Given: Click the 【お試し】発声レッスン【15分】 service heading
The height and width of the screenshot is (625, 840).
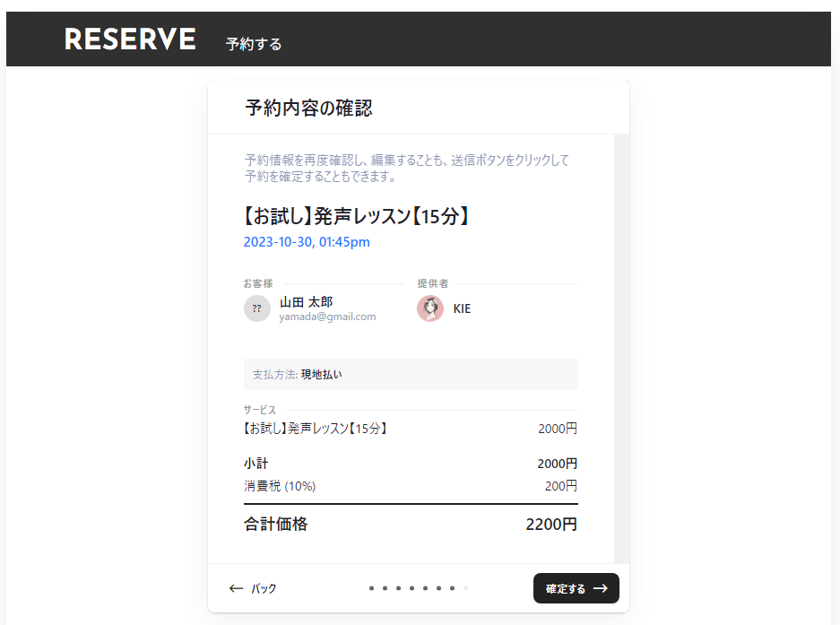Looking at the screenshot, I should [x=357, y=216].
